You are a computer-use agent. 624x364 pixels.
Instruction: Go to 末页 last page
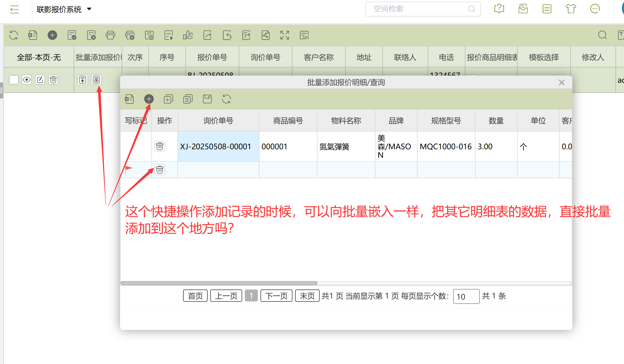[x=307, y=296]
